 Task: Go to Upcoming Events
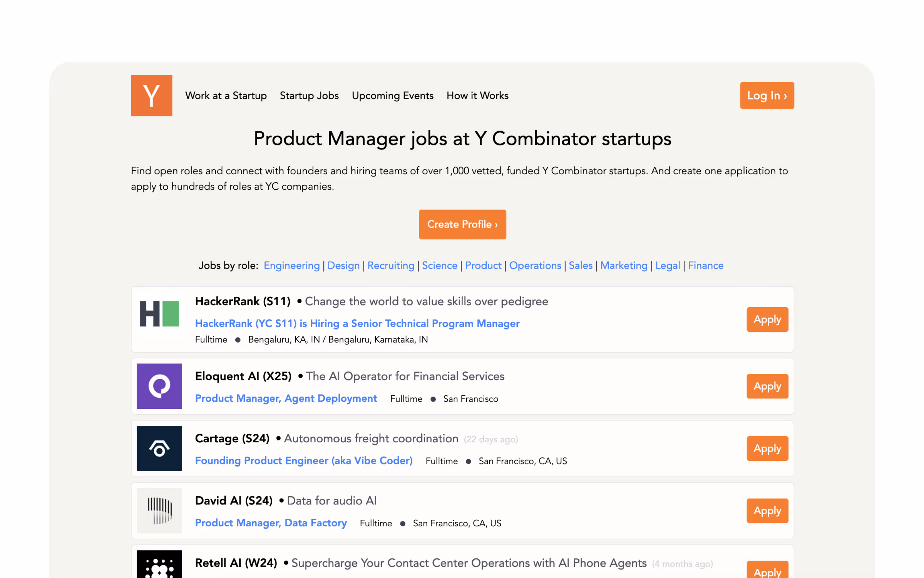tap(392, 96)
